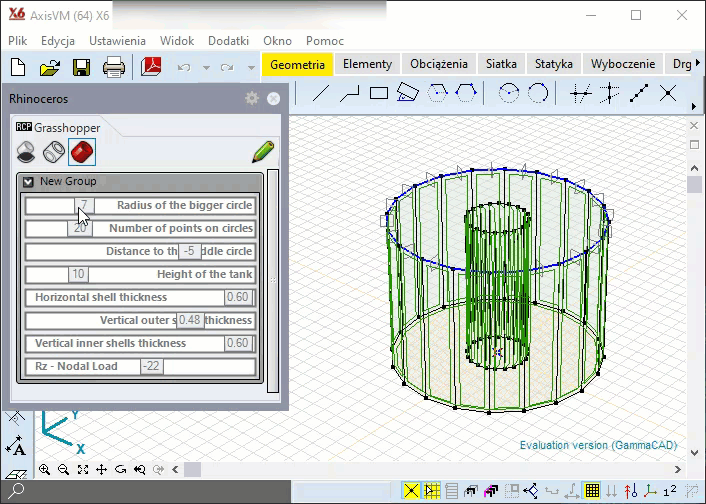Click the green pencil edit icon
Screen dimensions: 706x504
tap(263, 152)
